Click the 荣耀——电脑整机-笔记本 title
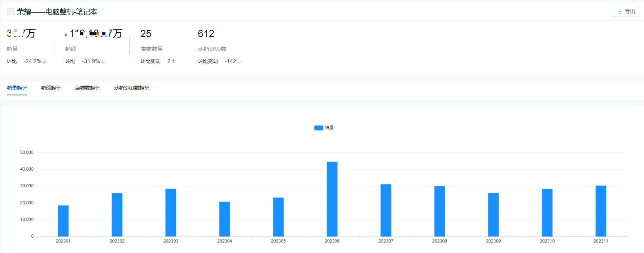The height and width of the screenshot is (253, 644). pyautogui.click(x=57, y=12)
